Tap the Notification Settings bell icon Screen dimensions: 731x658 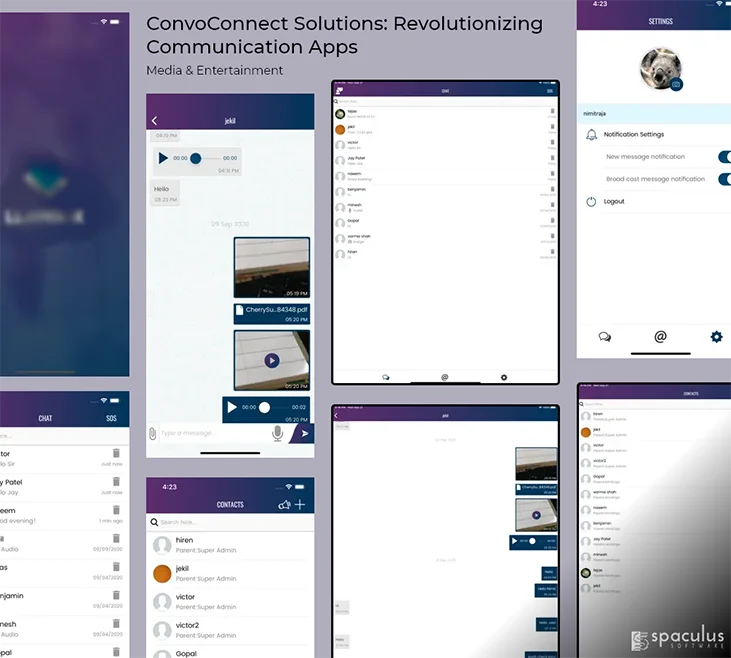tap(591, 135)
